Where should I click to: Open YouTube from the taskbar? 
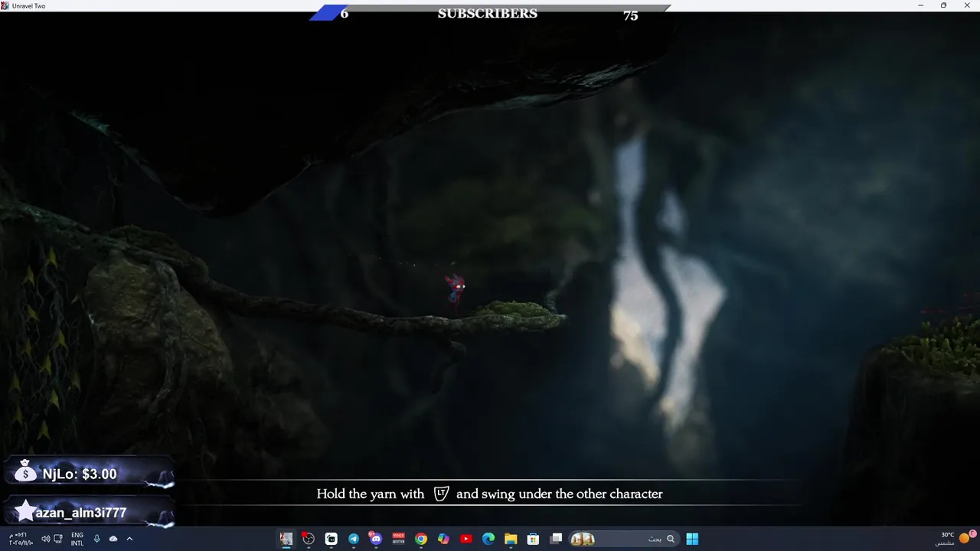(x=466, y=539)
